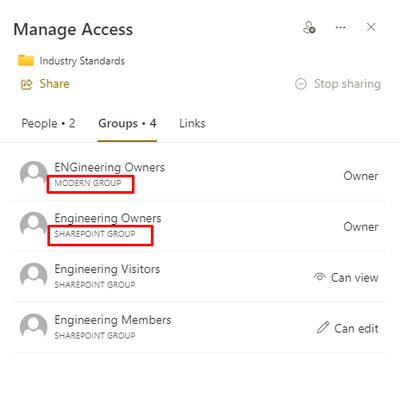The height and width of the screenshot is (403, 400).
Task: Close the Manage Access panel
Action: pyautogui.click(x=371, y=27)
